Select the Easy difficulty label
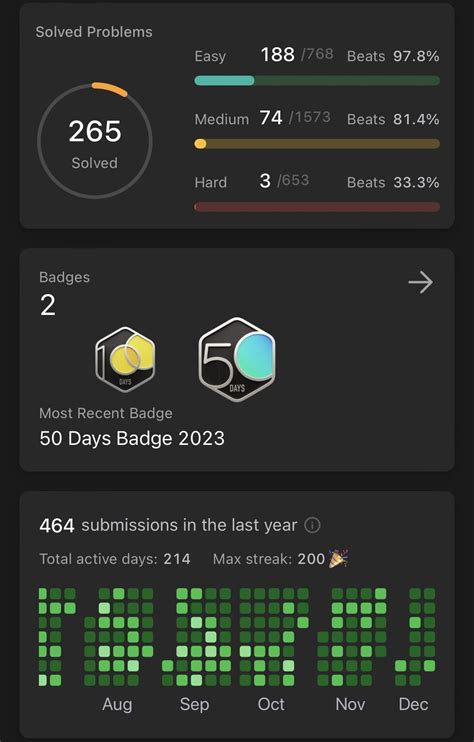 point(210,56)
